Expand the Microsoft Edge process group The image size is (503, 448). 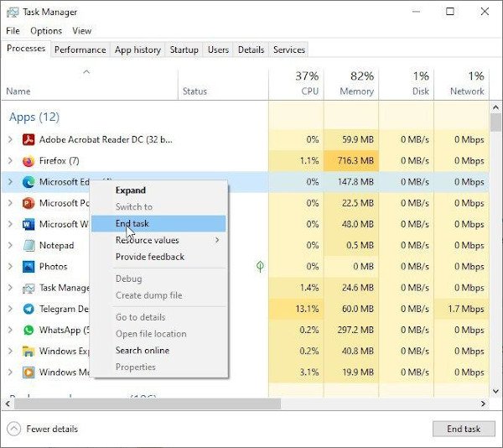tap(10, 182)
